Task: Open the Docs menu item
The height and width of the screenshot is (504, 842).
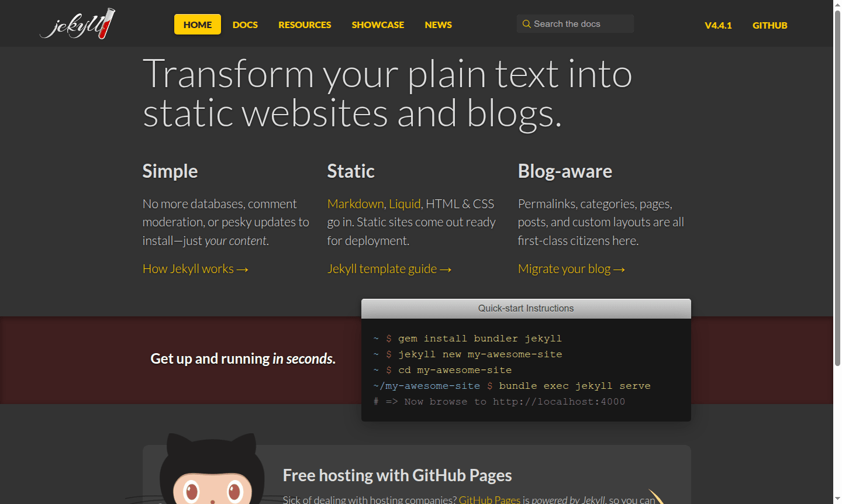Action: pos(245,25)
